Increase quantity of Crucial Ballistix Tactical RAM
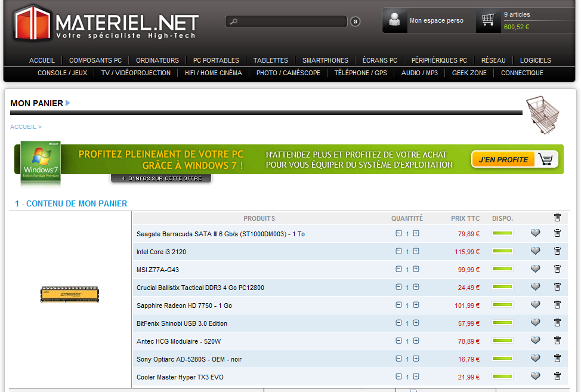The height and width of the screenshot is (392, 581). point(416,287)
